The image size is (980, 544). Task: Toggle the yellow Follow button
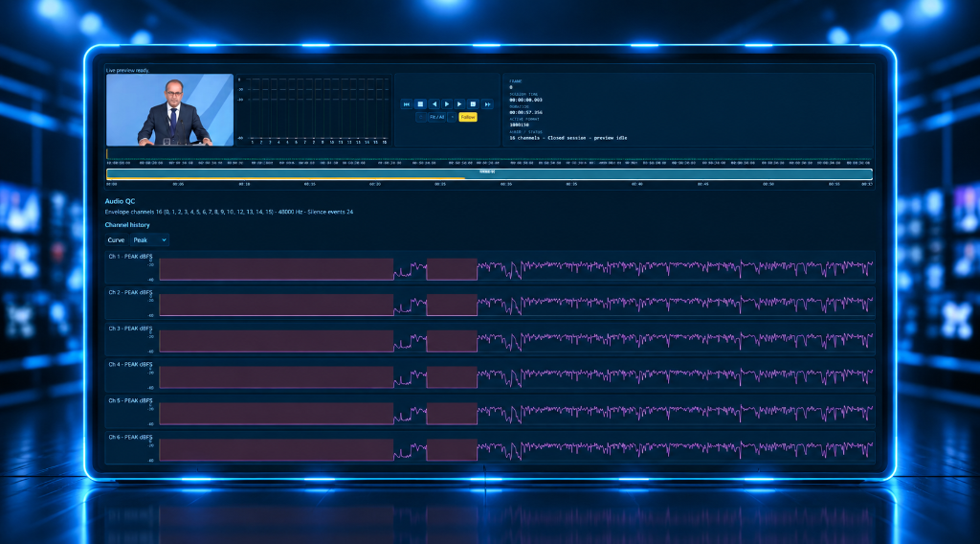tap(467, 117)
